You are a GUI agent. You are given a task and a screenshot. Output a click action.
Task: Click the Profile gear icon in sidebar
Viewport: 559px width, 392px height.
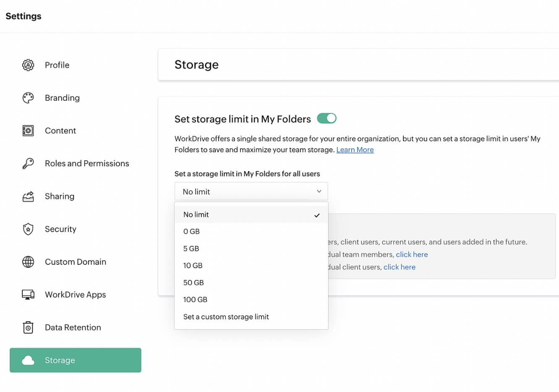point(28,65)
